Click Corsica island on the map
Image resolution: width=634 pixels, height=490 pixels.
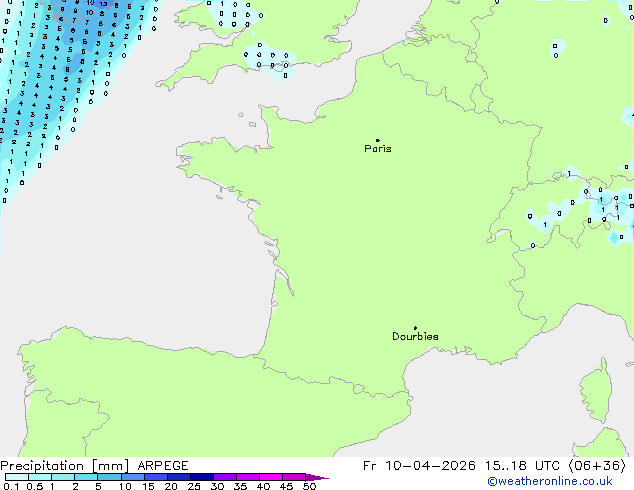pos(596,392)
